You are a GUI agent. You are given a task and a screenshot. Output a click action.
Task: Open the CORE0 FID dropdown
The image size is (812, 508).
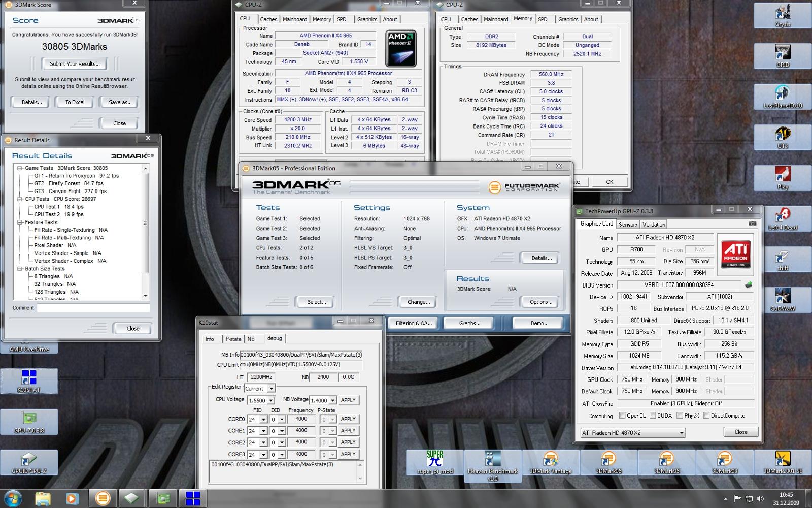click(257, 419)
